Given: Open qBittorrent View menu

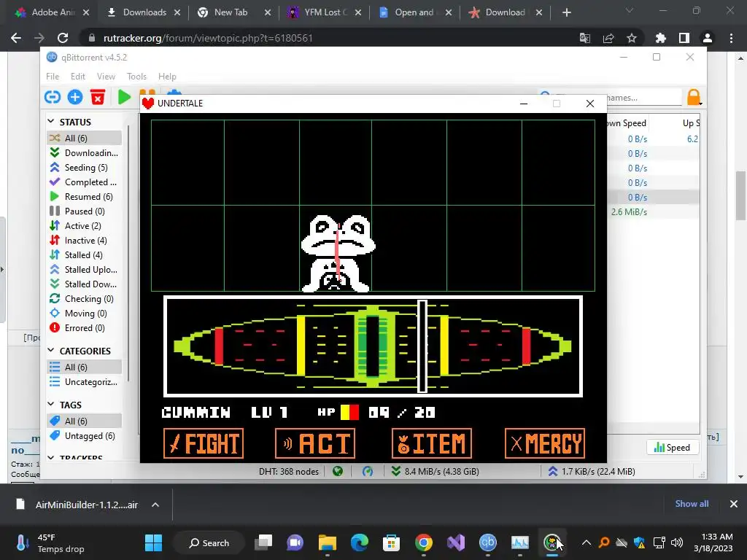Looking at the screenshot, I should click(106, 76).
